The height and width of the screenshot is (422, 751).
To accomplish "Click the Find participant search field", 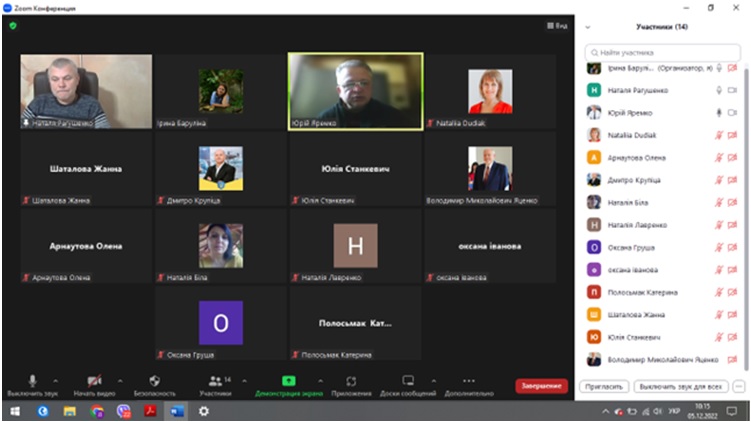I will click(662, 53).
